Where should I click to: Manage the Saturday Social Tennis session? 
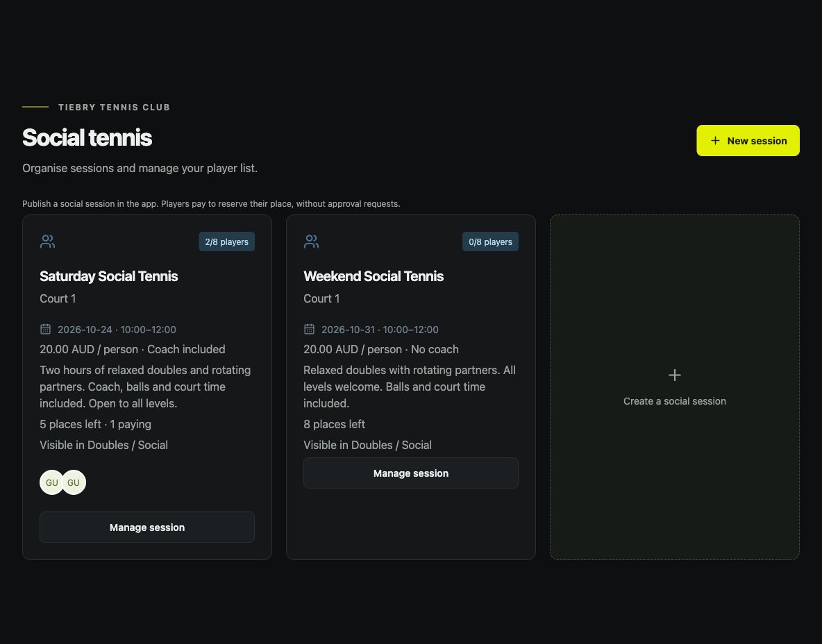coord(147,527)
